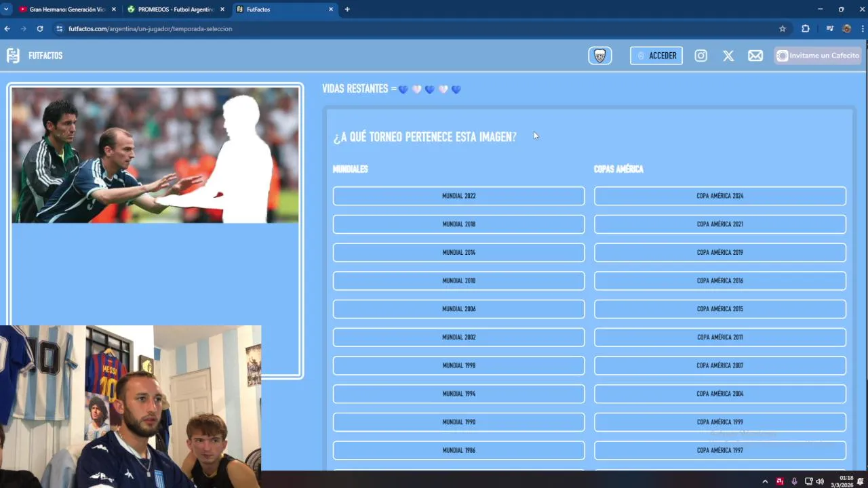Viewport: 868px width, 488px height.
Task: Open the X social icon link
Action: coord(728,56)
